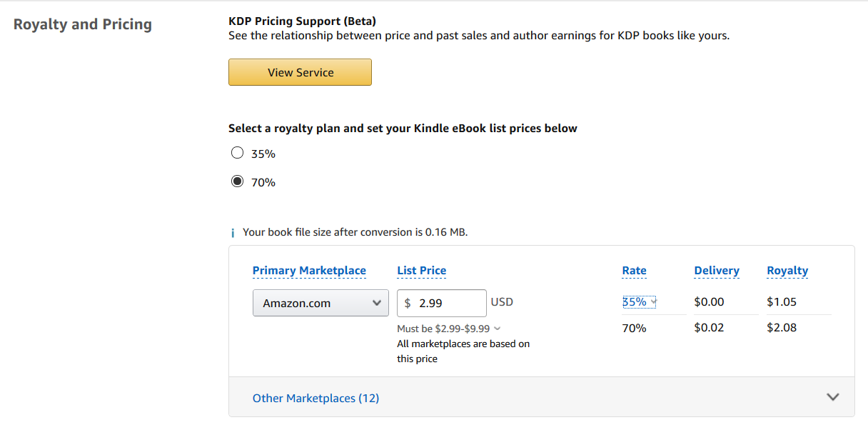This screenshot has width=868, height=425.
Task: Click the $0.02 delivery cost value
Action: pos(709,328)
